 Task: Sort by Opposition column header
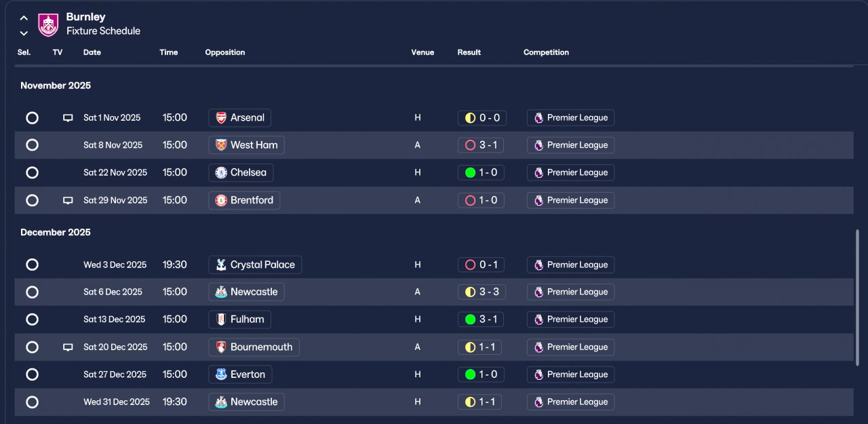coord(225,52)
